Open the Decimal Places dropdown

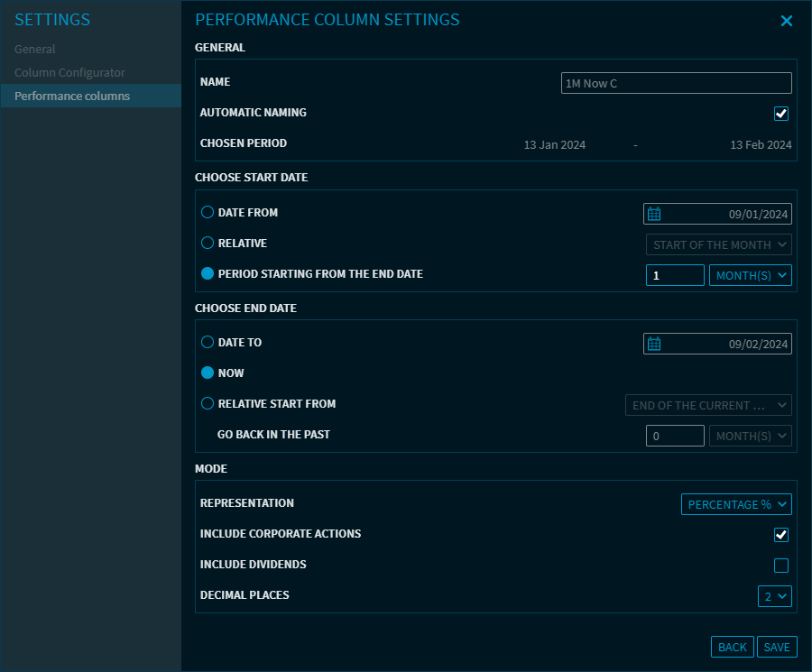click(775, 596)
